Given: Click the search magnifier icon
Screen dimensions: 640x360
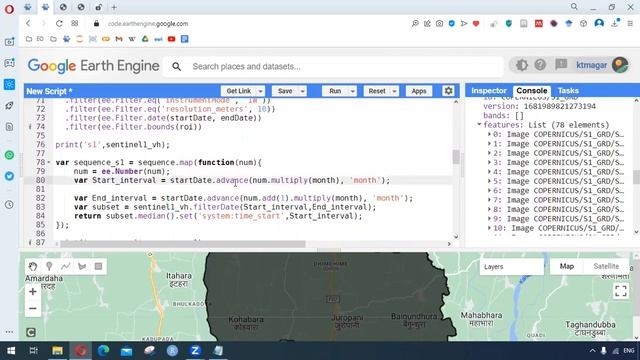Looking at the screenshot, I should coord(176,66).
